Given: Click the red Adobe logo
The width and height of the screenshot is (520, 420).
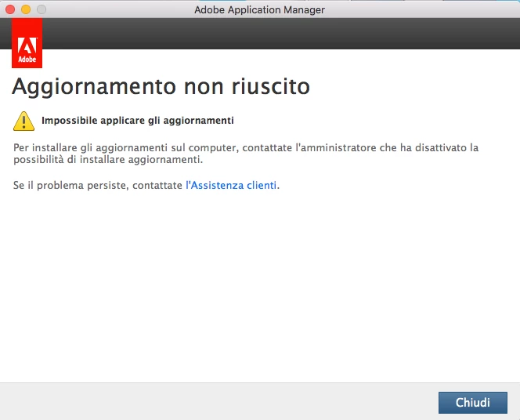Looking at the screenshot, I should tap(27, 43).
